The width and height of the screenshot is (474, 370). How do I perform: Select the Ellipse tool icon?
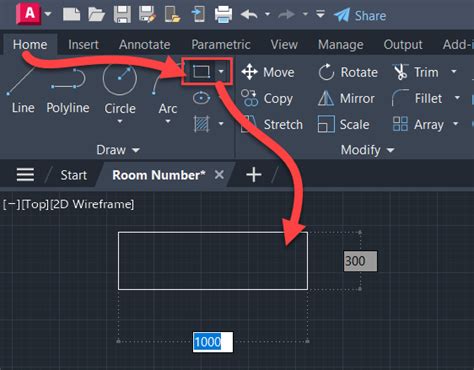201,98
